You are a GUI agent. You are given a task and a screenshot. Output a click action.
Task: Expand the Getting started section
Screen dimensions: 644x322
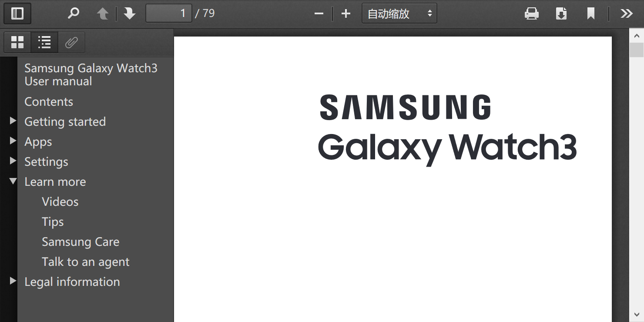pos(13,121)
